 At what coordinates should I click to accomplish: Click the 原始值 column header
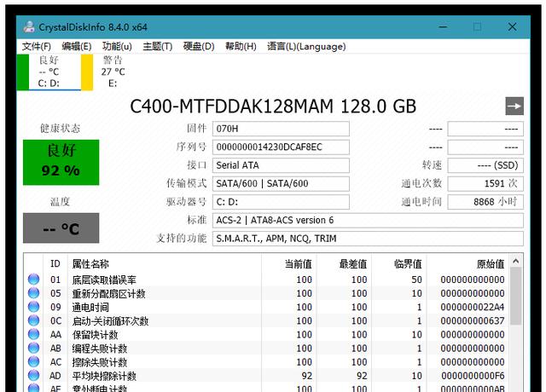468,263
